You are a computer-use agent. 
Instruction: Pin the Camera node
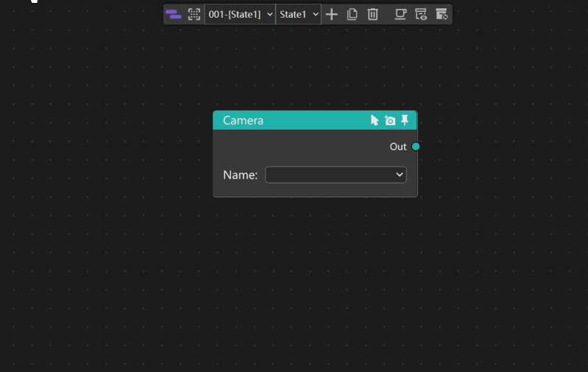coord(405,120)
